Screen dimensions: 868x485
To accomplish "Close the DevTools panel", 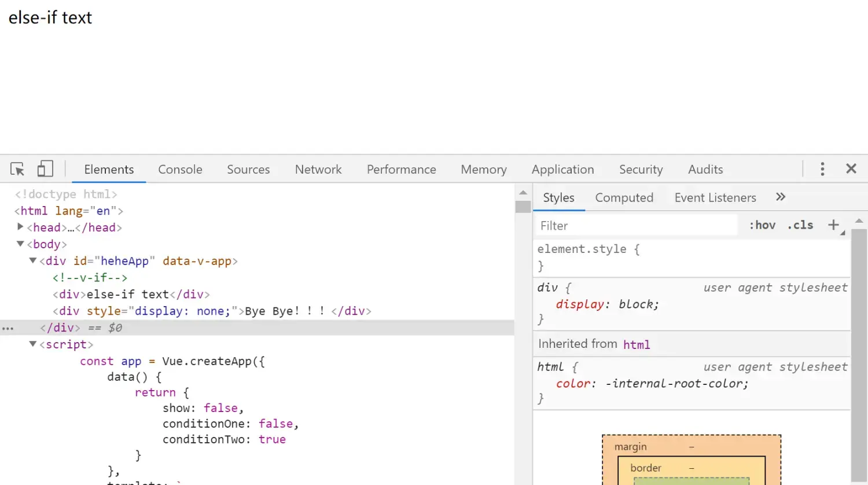I will click(x=851, y=168).
